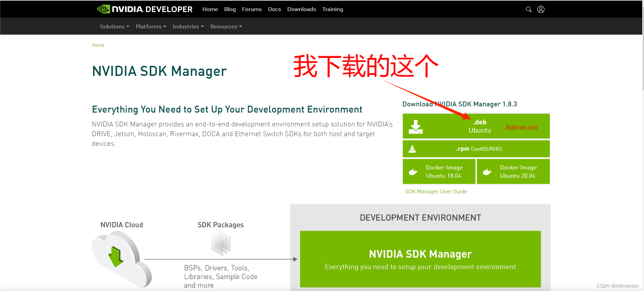Screen dimensions: 644x291
Task: Click the Home breadcrumb link
Action: (x=98, y=45)
